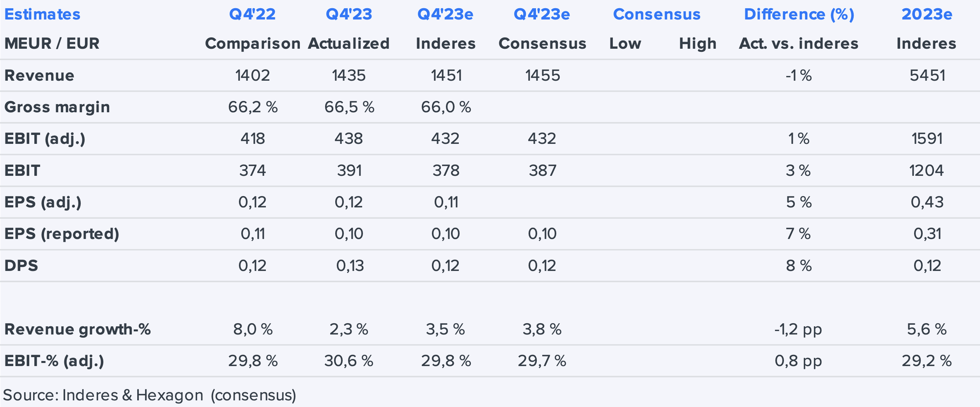
Task: Select the Revenue row label
Action: tap(39, 75)
